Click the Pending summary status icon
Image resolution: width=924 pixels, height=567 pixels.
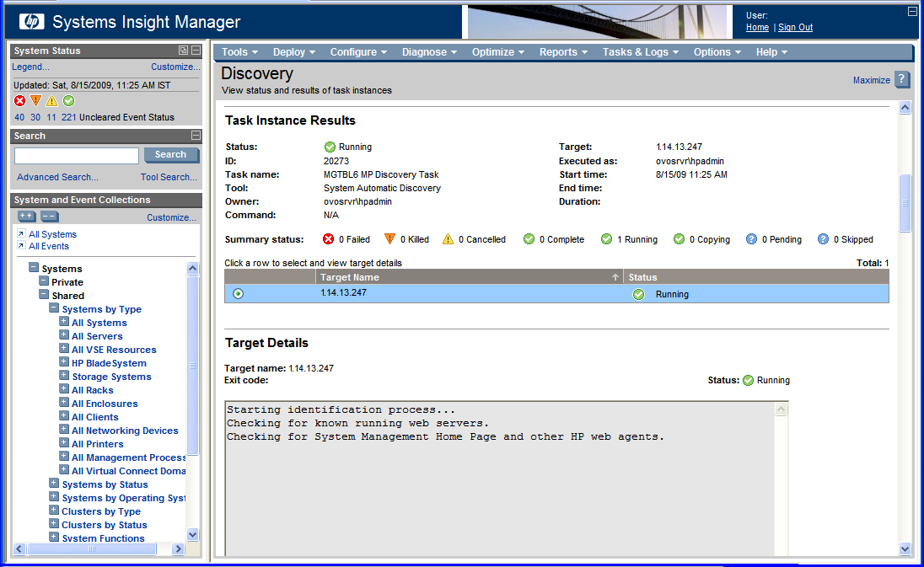pyautogui.click(x=751, y=239)
